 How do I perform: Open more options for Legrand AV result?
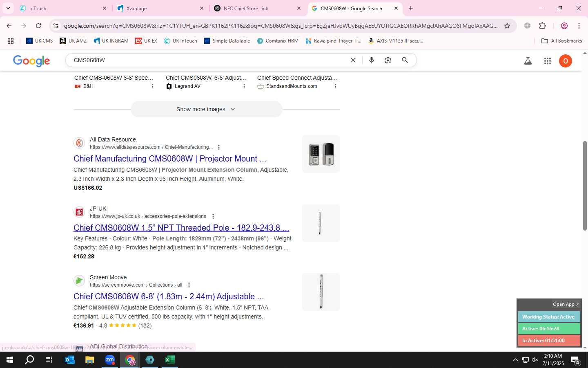[244, 86]
